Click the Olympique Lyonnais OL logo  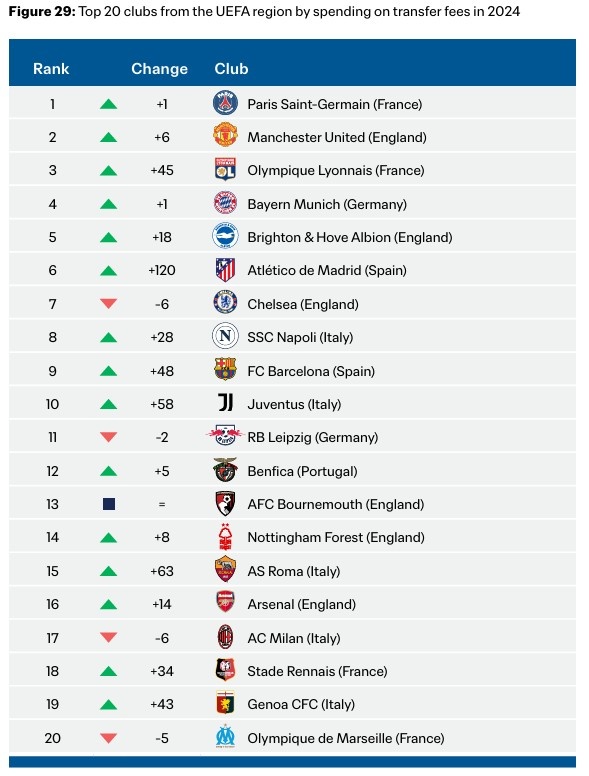[225, 169]
